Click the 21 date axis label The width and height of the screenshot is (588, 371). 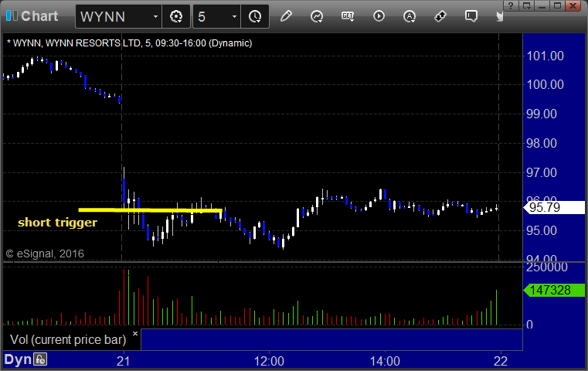point(124,361)
